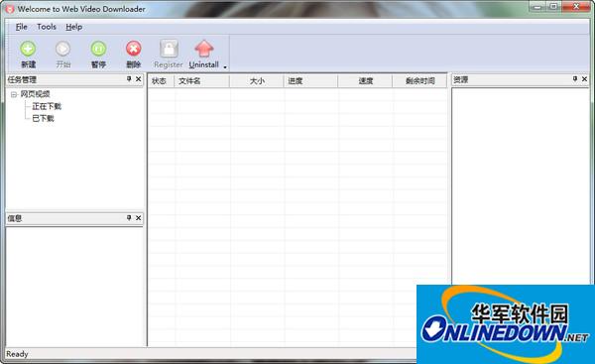Sort by the 大小 column header
The image size is (595, 364).
[257, 81]
